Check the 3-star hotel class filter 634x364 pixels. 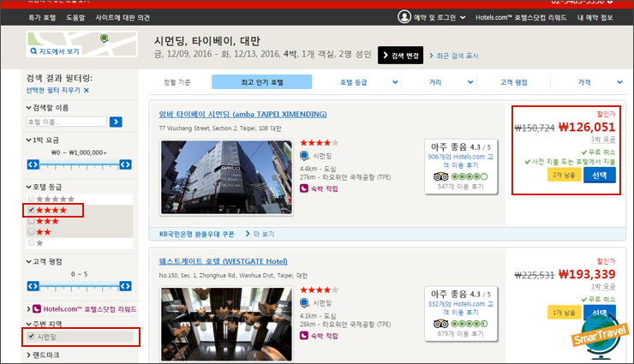pyautogui.click(x=31, y=221)
